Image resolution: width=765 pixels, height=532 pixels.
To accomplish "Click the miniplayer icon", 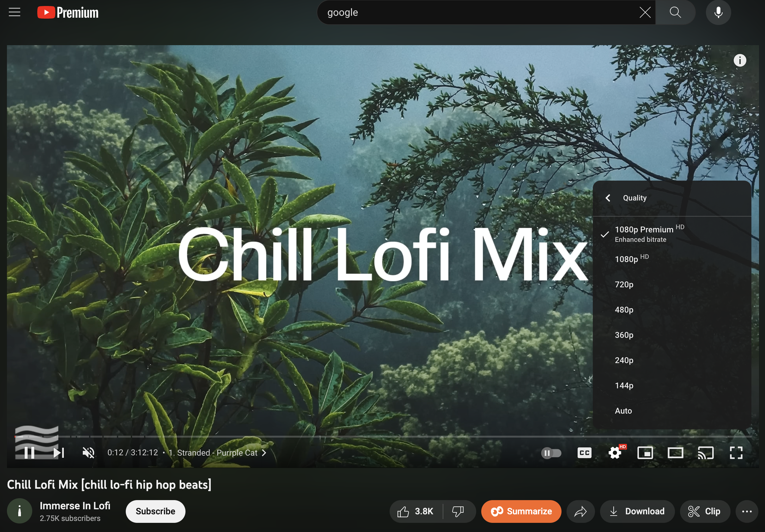I will [644, 452].
